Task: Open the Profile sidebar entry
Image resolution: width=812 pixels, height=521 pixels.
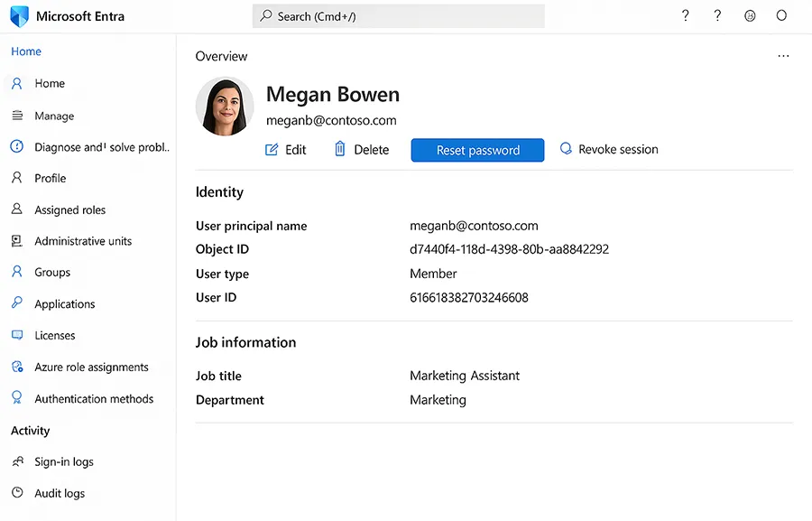Action: click(x=51, y=178)
